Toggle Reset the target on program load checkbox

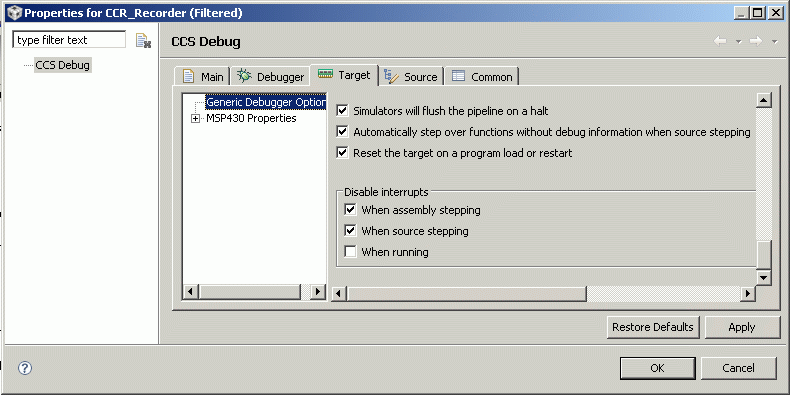pos(343,152)
